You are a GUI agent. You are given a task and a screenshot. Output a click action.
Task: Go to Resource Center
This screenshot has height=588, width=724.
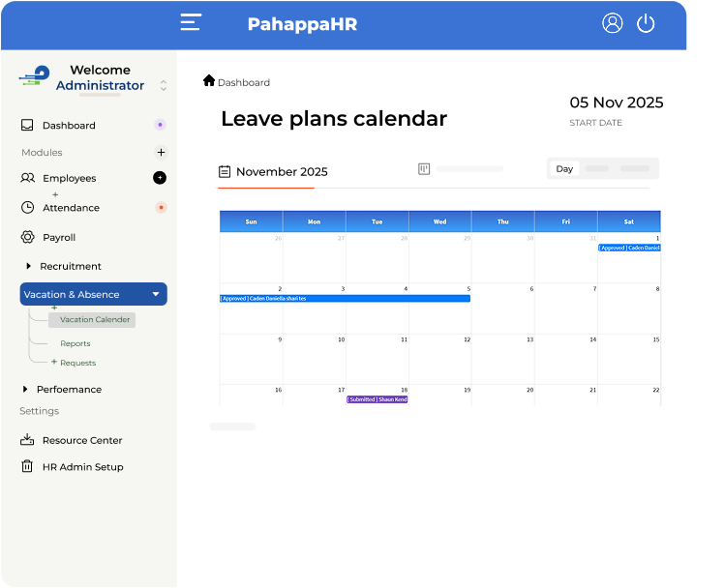(81, 440)
